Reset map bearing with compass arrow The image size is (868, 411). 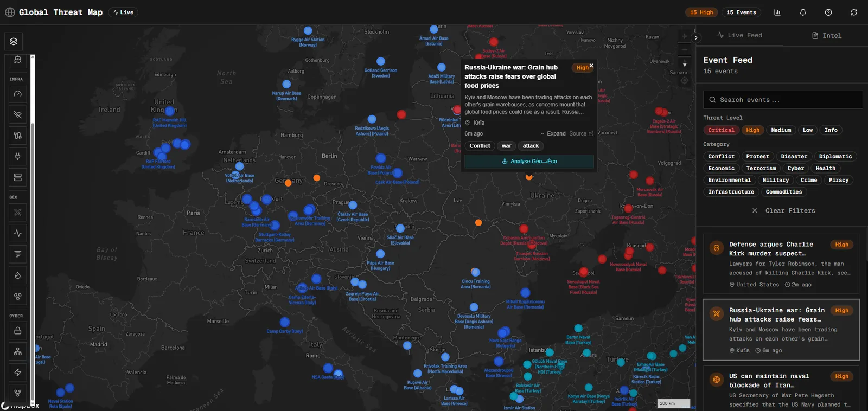pyautogui.click(x=685, y=65)
